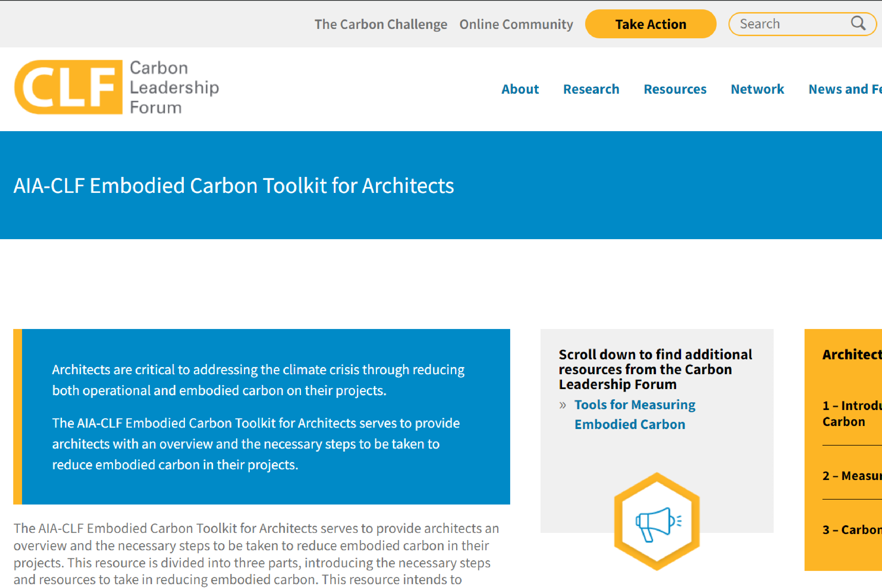Open the Online Community link
Image resolution: width=882 pixels, height=588 pixels.
[516, 24]
